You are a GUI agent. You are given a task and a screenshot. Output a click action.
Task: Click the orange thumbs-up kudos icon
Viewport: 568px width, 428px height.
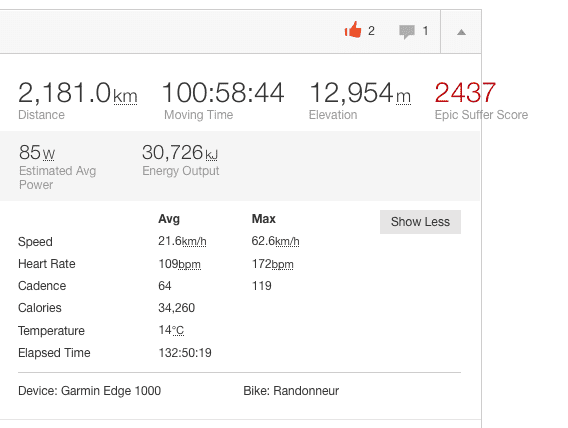[x=353, y=30]
